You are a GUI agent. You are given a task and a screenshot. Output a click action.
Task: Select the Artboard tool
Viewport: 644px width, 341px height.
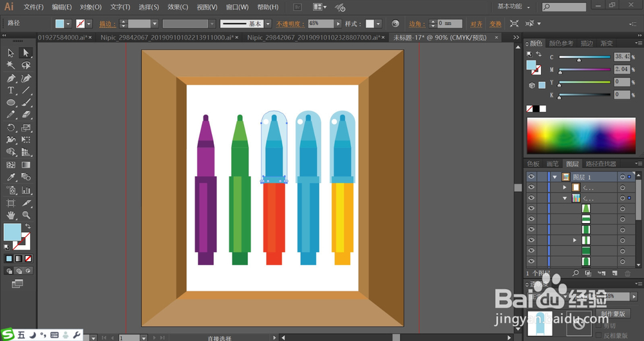tap(11, 203)
